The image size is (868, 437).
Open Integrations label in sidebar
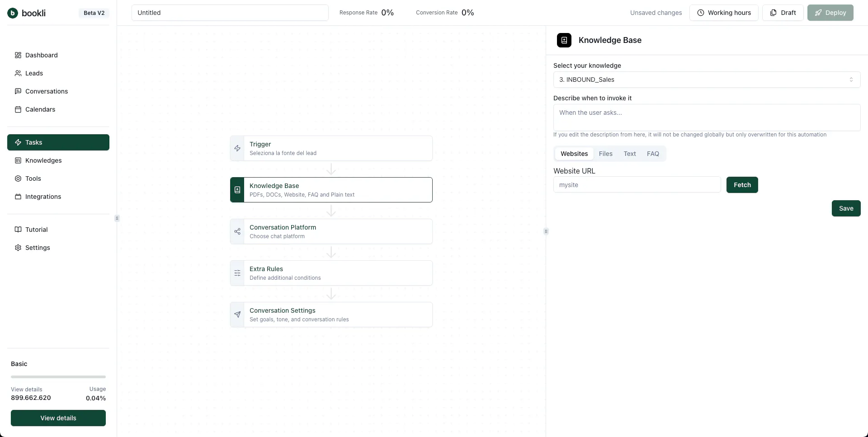pyautogui.click(x=43, y=197)
